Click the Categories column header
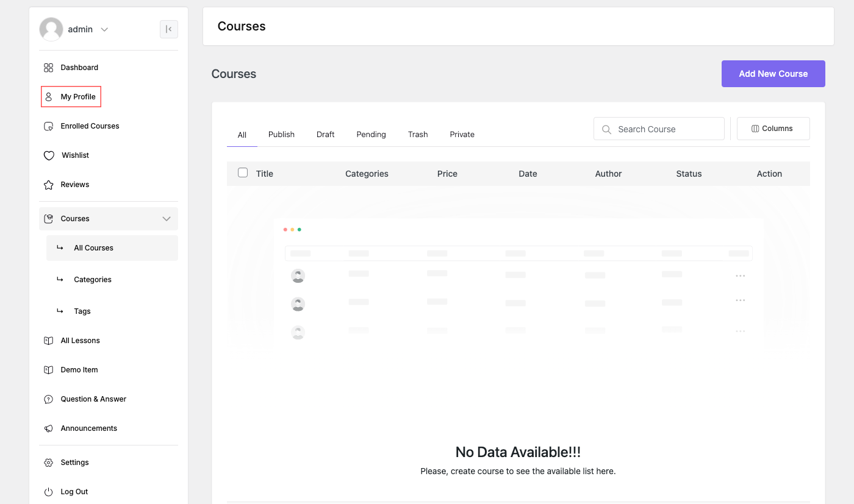The width and height of the screenshot is (854, 504). click(367, 174)
